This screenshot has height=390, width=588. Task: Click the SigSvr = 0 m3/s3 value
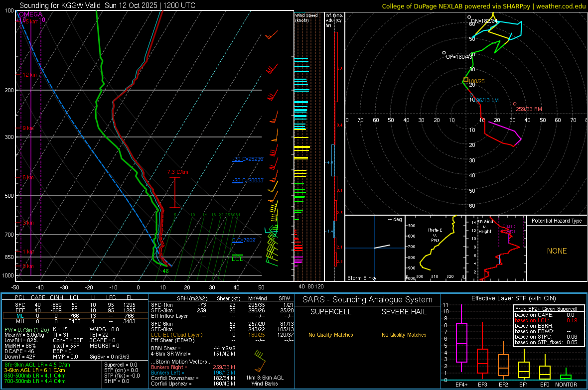click(x=110, y=357)
